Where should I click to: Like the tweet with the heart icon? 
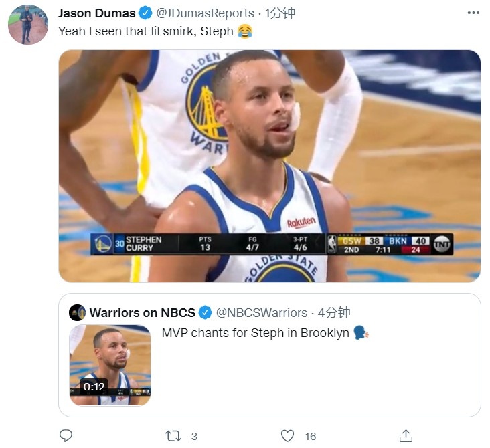point(287,435)
